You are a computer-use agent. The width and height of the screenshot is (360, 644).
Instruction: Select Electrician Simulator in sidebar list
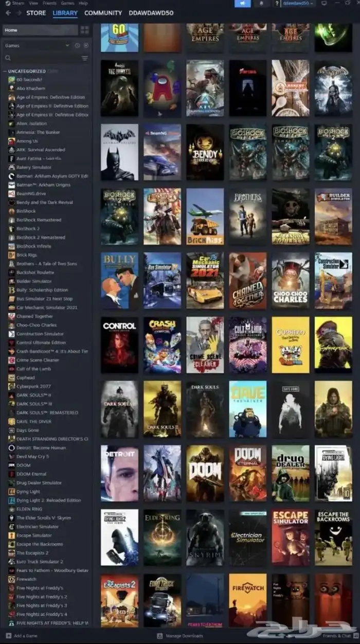38,527
